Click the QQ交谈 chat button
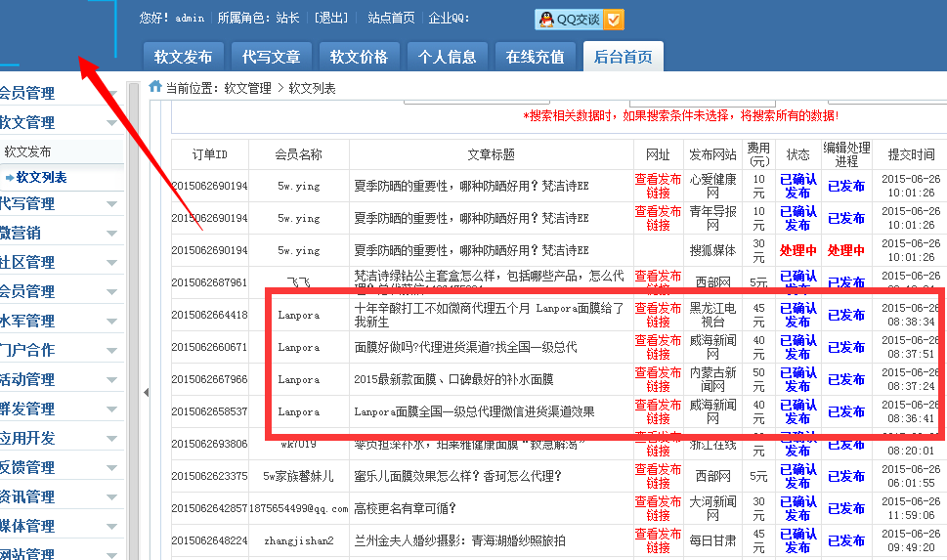 click(579, 19)
